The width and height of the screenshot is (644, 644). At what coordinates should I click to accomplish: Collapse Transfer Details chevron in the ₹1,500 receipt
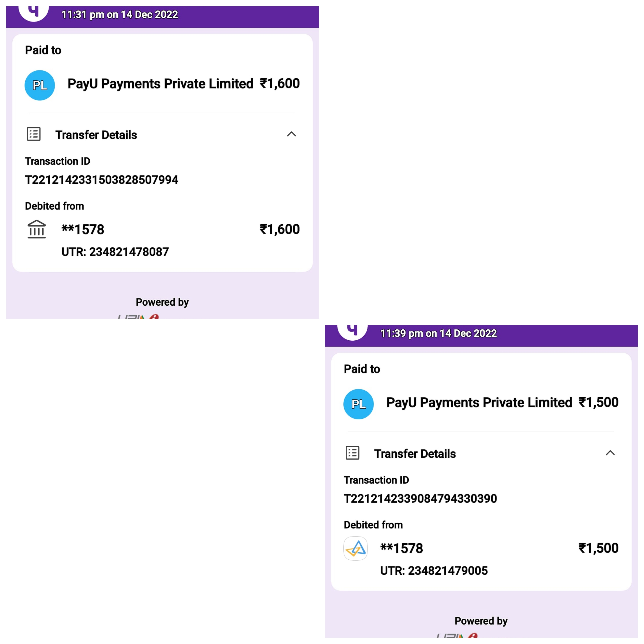coord(610,453)
